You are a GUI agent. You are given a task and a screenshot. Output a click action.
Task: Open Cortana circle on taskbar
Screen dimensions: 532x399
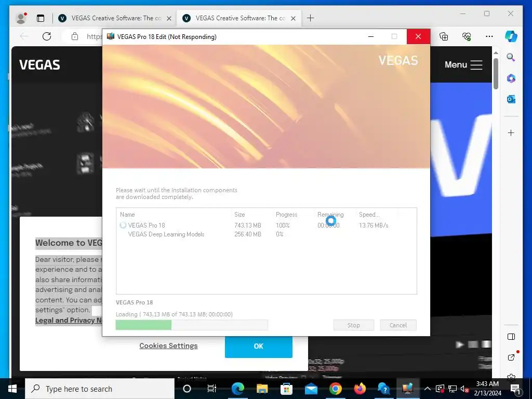point(187,389)
